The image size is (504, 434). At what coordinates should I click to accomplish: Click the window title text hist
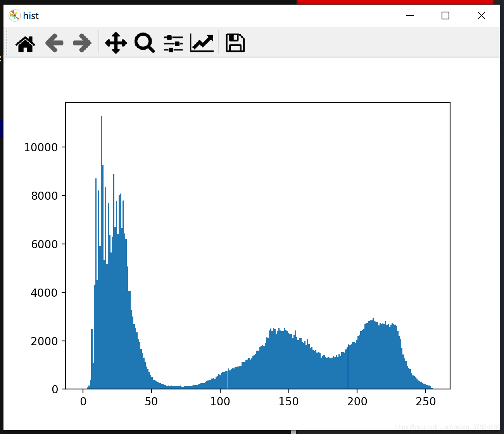tap(31, 16)
